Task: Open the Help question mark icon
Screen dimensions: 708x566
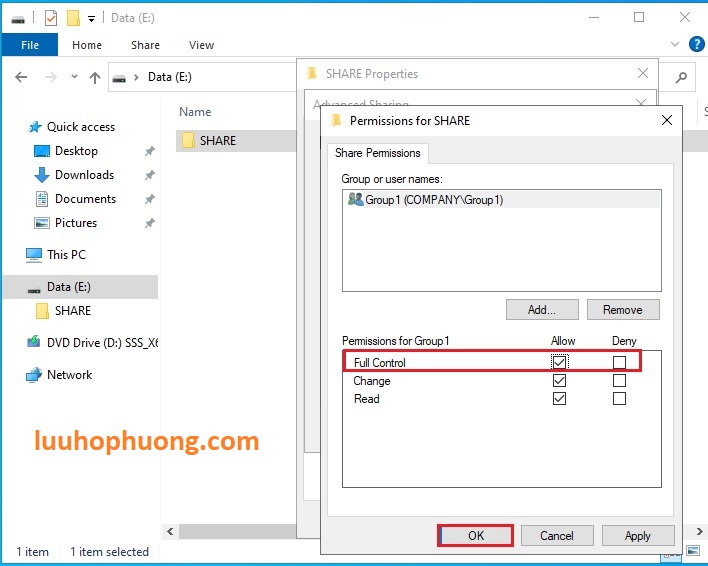Action: coord(697,45)
